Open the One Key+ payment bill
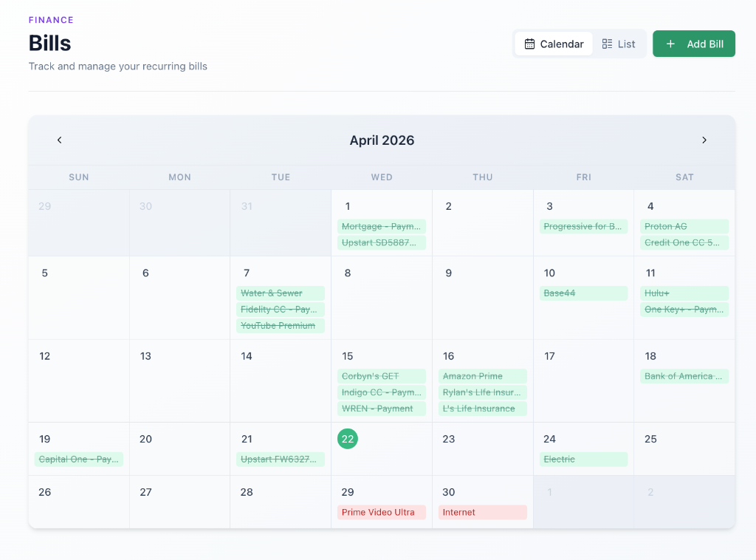 [x=684, y=309]
